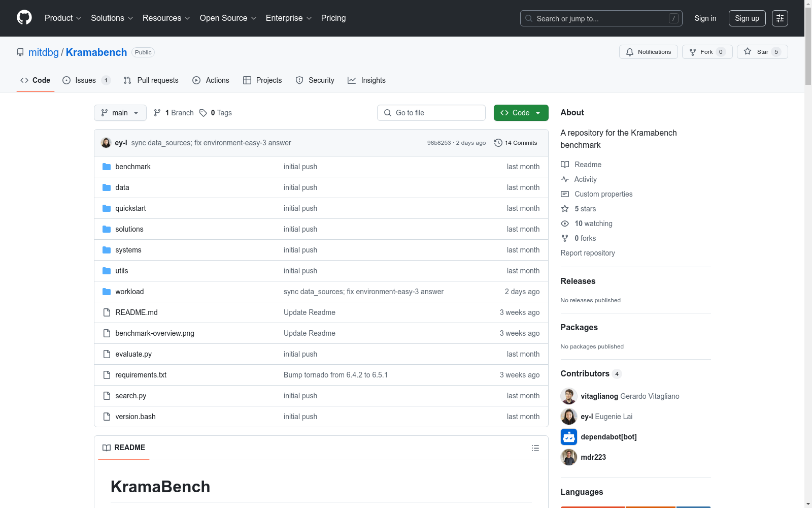Open ey-l author avatar on latest commit
The height and width of the screenshot is (508, 812).
[x=106, y=143]
